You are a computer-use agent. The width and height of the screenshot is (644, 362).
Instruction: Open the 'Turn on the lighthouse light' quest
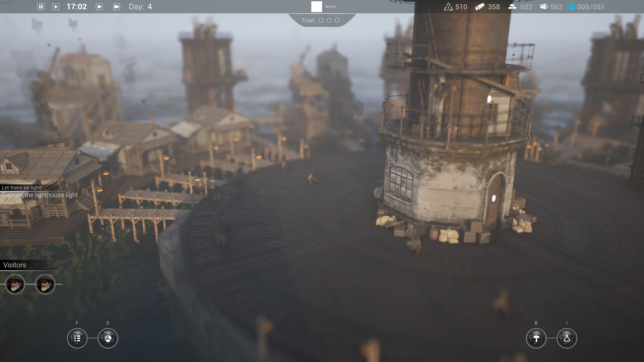tap(40, 195)
